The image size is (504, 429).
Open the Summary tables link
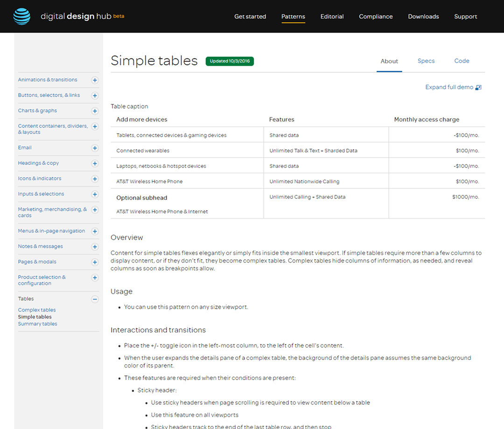coord(38,324)
